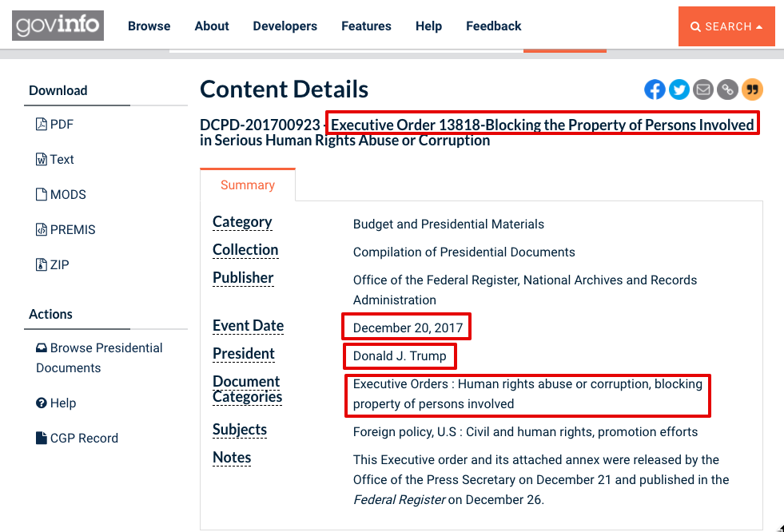Click 'Compilation of Presidential Documents' value
The height and width of the screenshot is (532, 784).
tap(464, 252)
